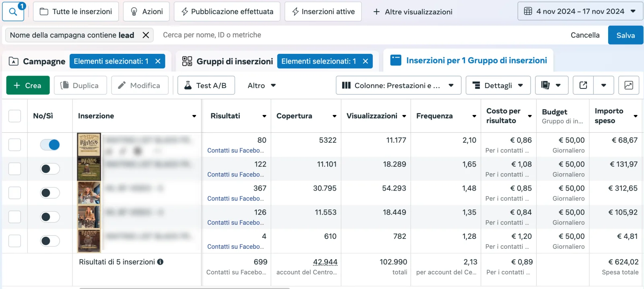
Task: Remove the 'lead' campaign name filter
Action: [146, 35]
